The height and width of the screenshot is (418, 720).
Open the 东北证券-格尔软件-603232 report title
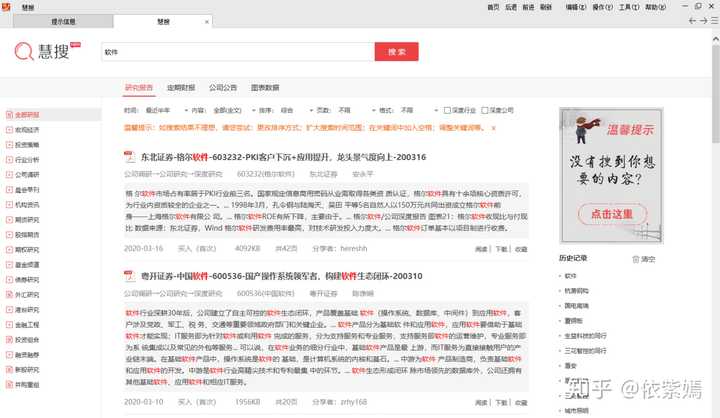(283, 157)
